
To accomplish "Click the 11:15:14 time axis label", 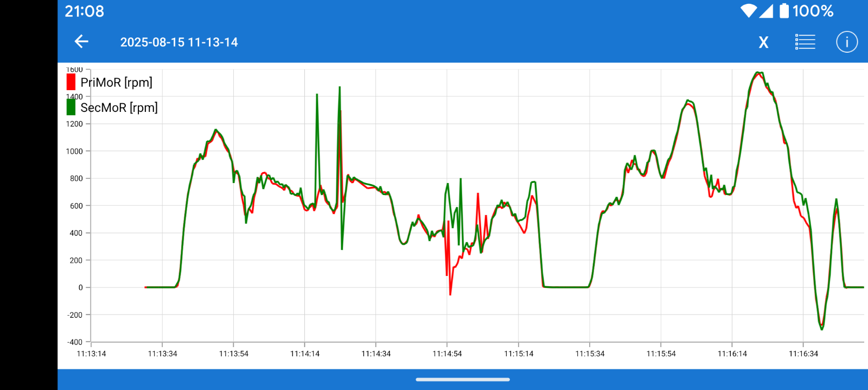I will (519, 354).
